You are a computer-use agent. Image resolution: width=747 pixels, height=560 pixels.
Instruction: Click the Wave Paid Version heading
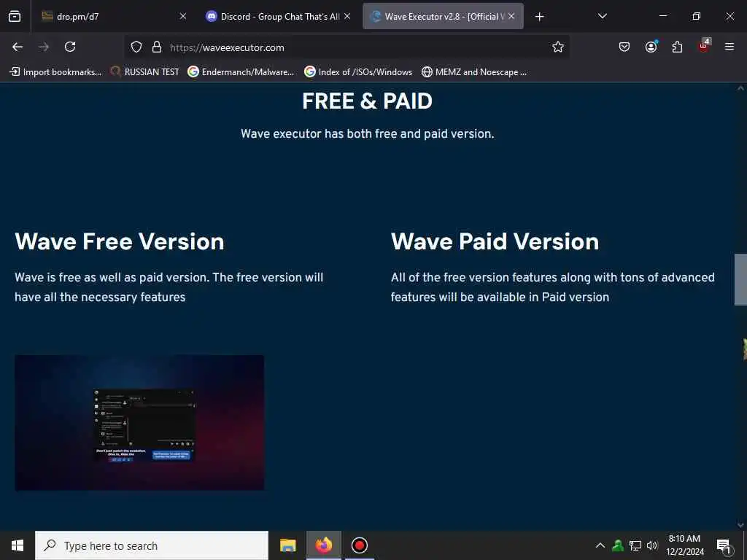tap(495, 241)
